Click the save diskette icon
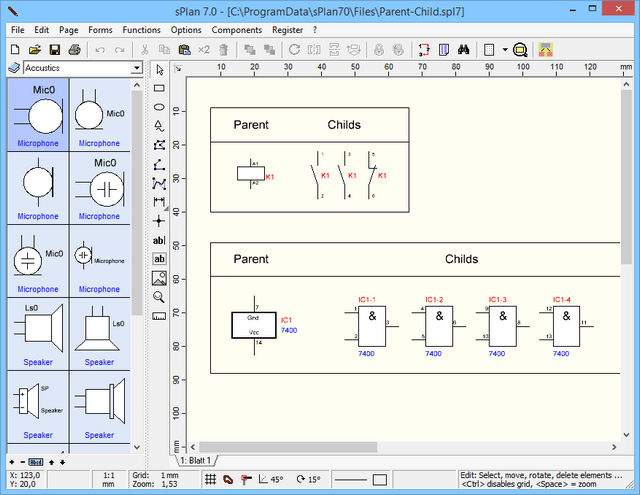Image resolution: width=640 pixels, height=495 pixels. coord(56,49)
